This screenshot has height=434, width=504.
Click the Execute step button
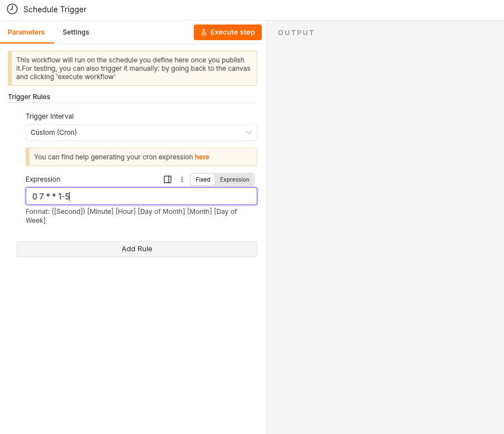228,32
